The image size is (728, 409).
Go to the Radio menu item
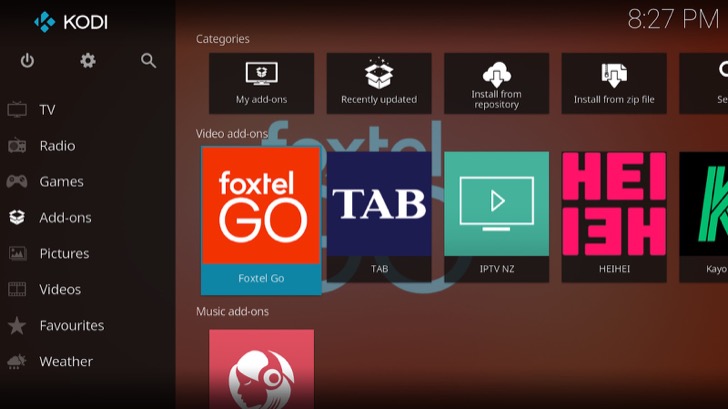[56, 146]
